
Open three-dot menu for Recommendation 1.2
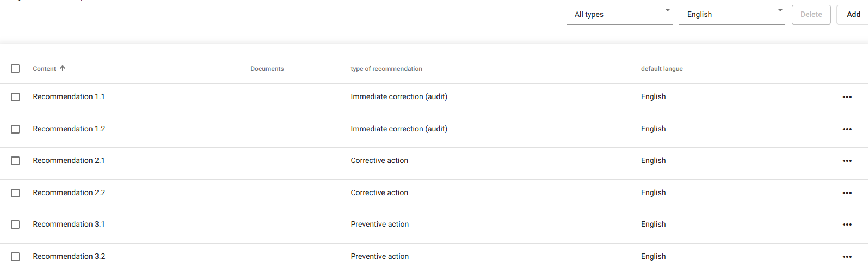coord(847,129)
